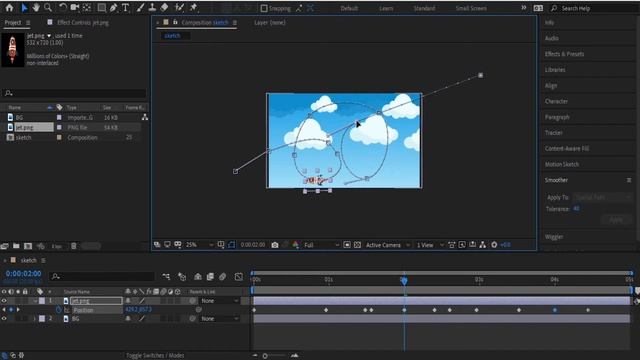Select the Hand tool
Image resolution: width=640 pixels, height=360 pixels.
pos(36,7)
